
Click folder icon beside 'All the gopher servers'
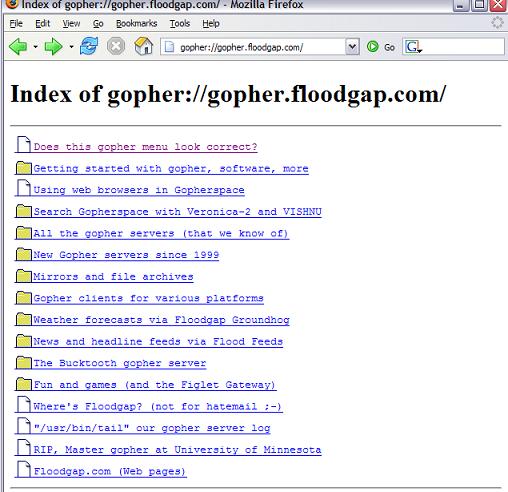pos(24,233)
